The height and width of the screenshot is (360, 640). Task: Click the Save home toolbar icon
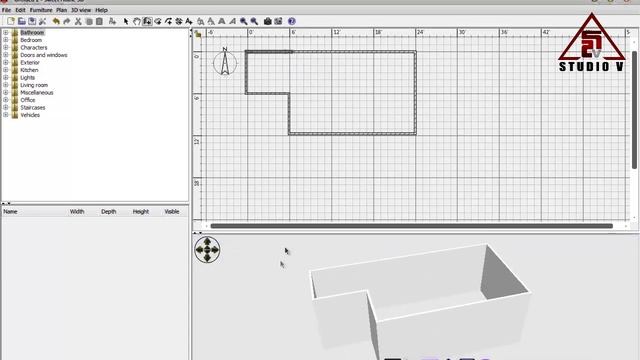(x=32, y=21)
